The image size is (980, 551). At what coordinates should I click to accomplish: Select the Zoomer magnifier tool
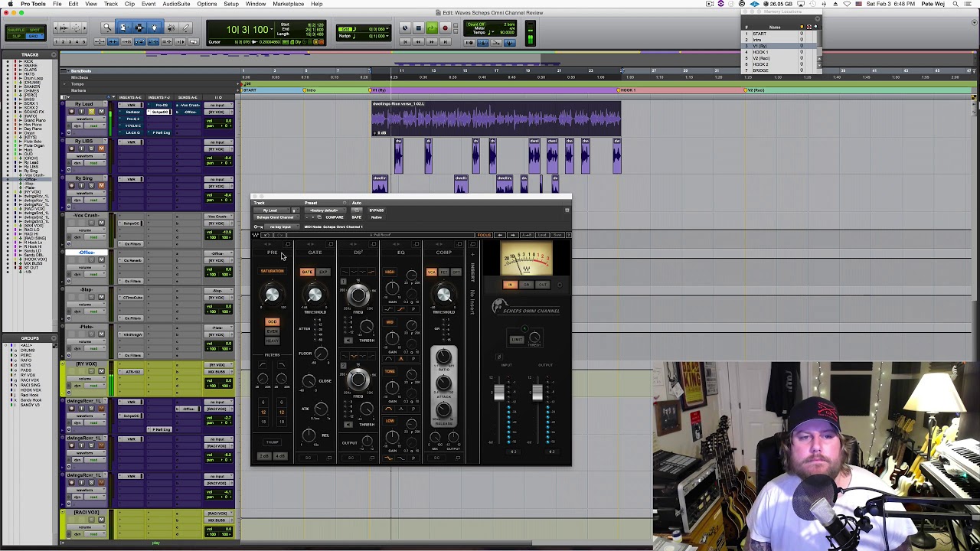tap(107, 28)
